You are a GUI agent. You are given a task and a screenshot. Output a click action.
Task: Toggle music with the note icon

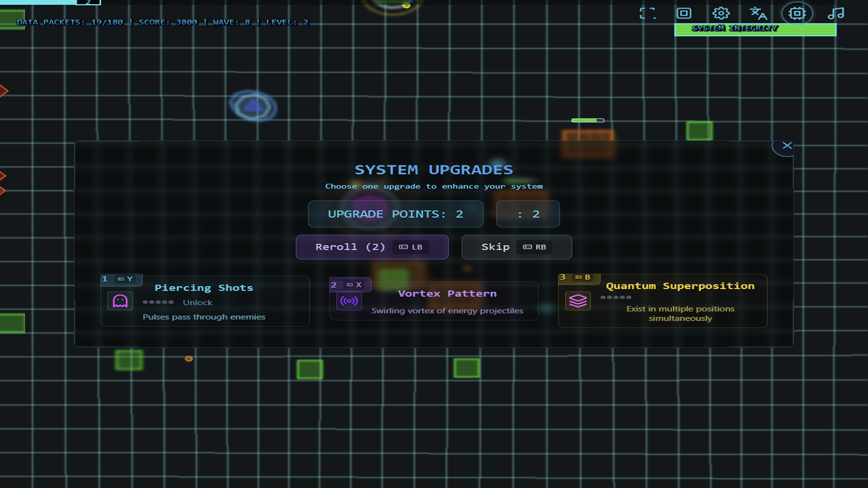click(x=836, y=13)
